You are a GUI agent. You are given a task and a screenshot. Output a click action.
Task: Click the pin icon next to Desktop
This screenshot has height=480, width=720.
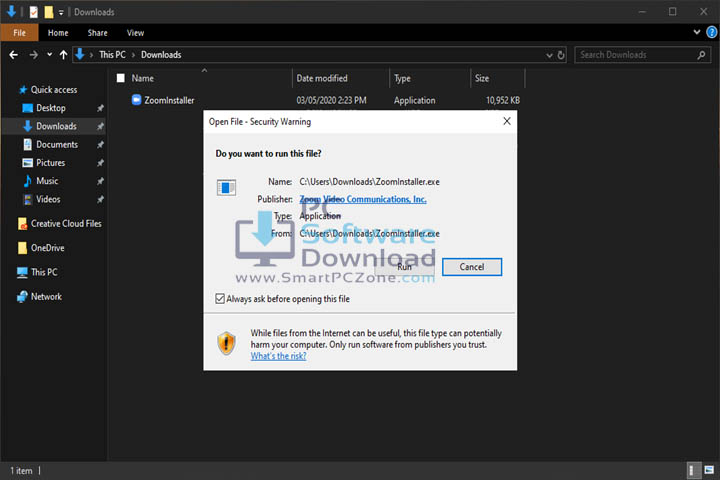pos(100,108)
